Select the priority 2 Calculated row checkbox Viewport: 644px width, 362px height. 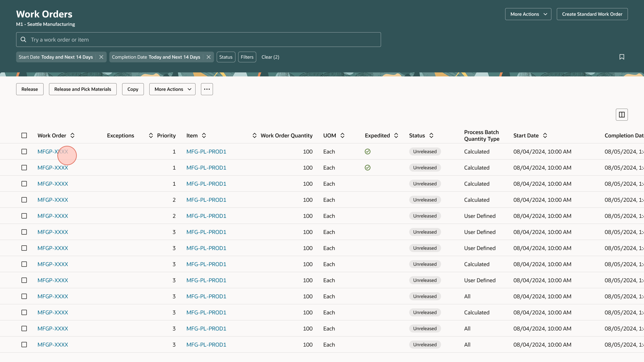[24, 200]
